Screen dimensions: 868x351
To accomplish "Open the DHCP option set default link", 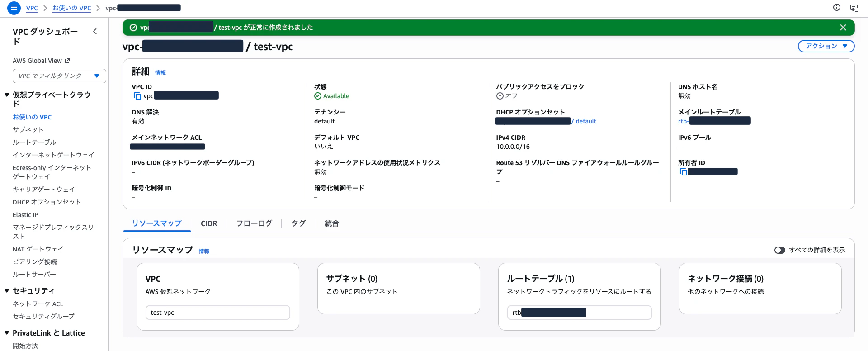I will coord(546,121).
